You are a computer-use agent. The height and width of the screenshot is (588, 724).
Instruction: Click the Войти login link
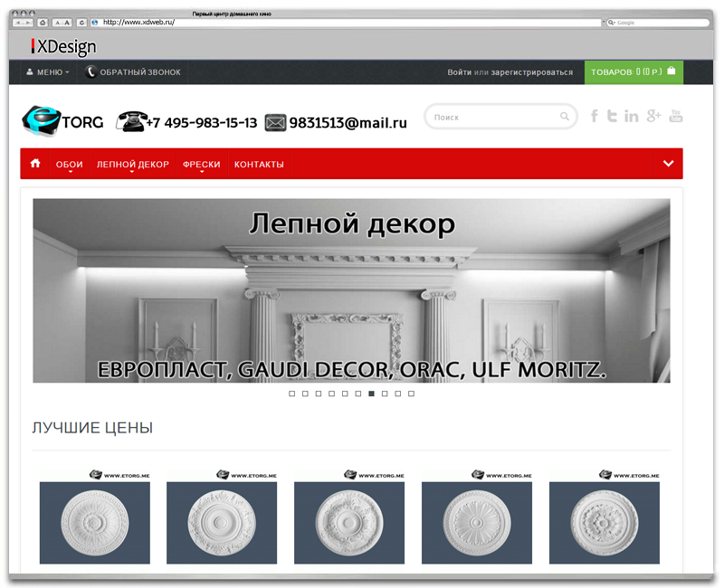tap(459, 72)
